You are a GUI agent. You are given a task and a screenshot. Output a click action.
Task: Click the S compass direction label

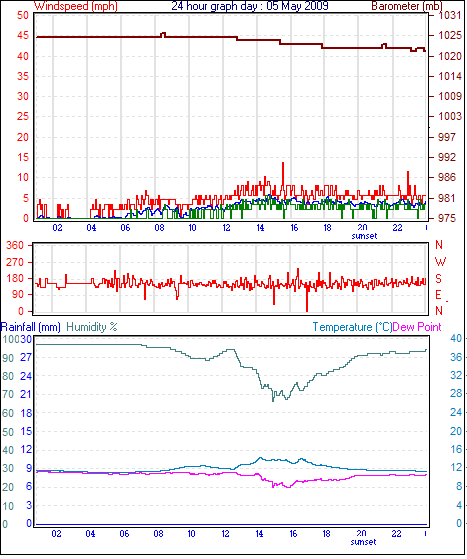pyautogui.click(x=438, y=278)
